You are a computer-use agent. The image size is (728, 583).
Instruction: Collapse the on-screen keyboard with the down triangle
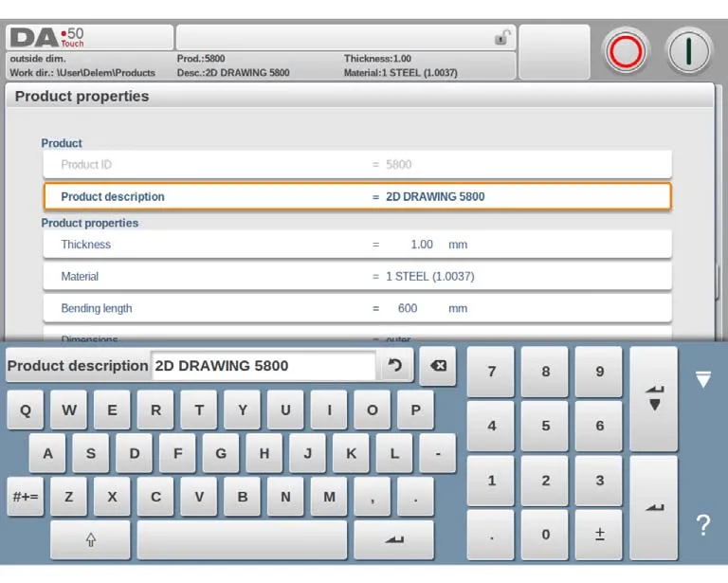(702, 380)
